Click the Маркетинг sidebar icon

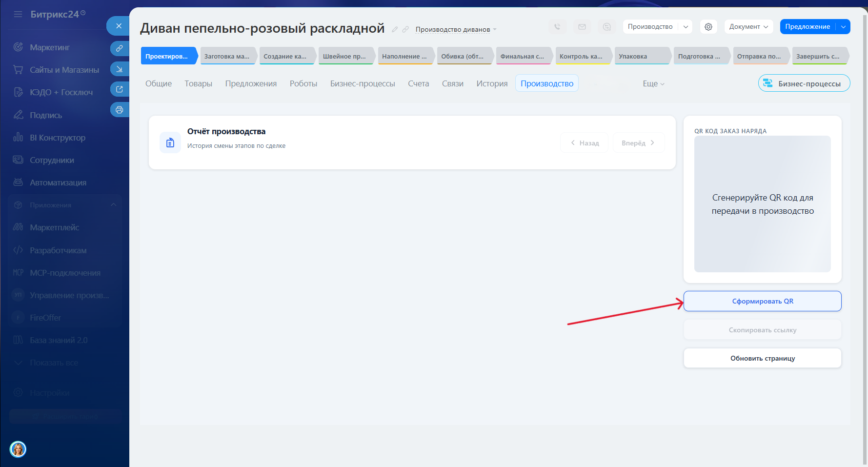[18, 47]
